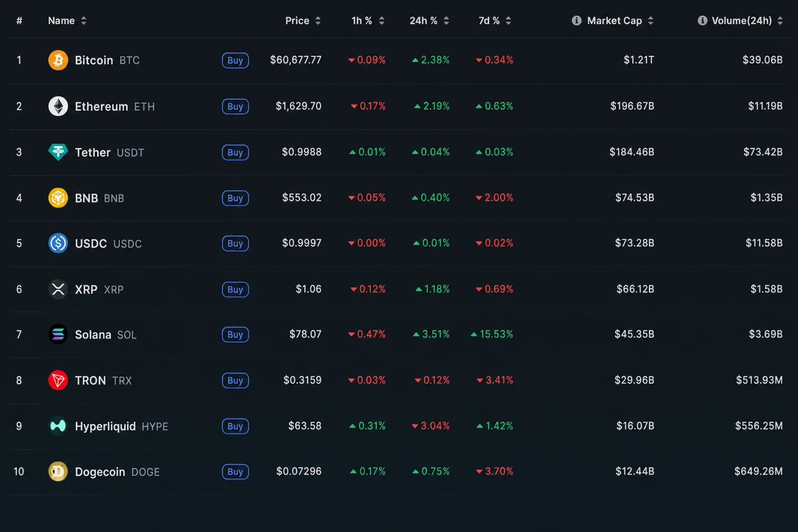
Task: Click the XRP logo icon
Action: (58, 289)
